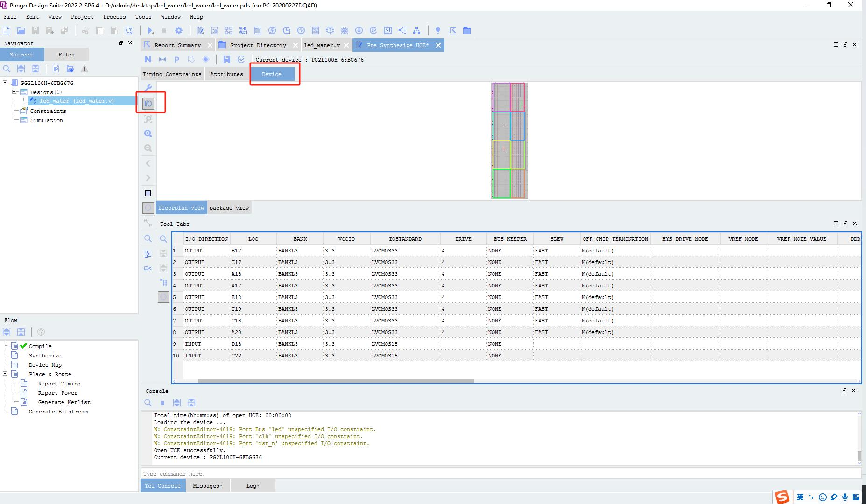Collapse the Designs tree node
866x504 pixels.
[x=14, y=92]
